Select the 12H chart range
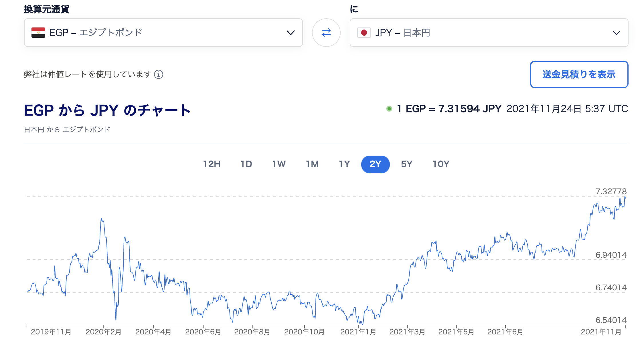The width and height of the screenshot is (644, 341). tap(212, 164)
